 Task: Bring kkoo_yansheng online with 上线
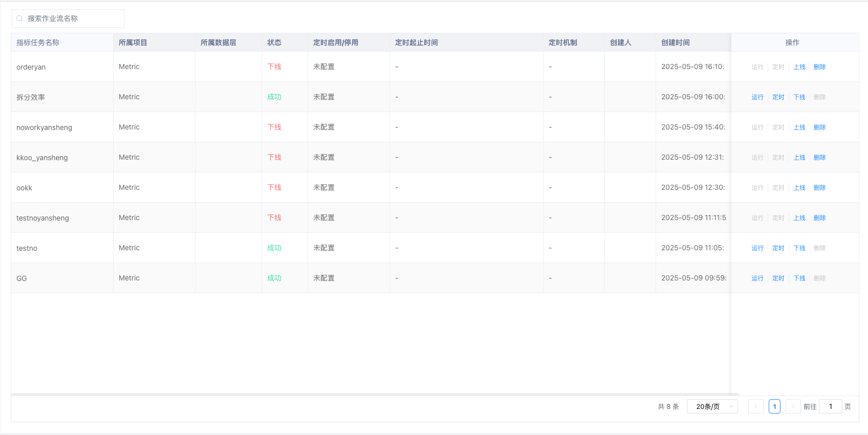coord(799,158)
